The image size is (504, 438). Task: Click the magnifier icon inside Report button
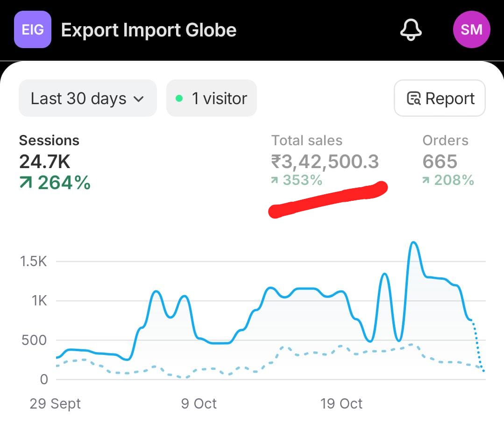click(x=413, y=99)
